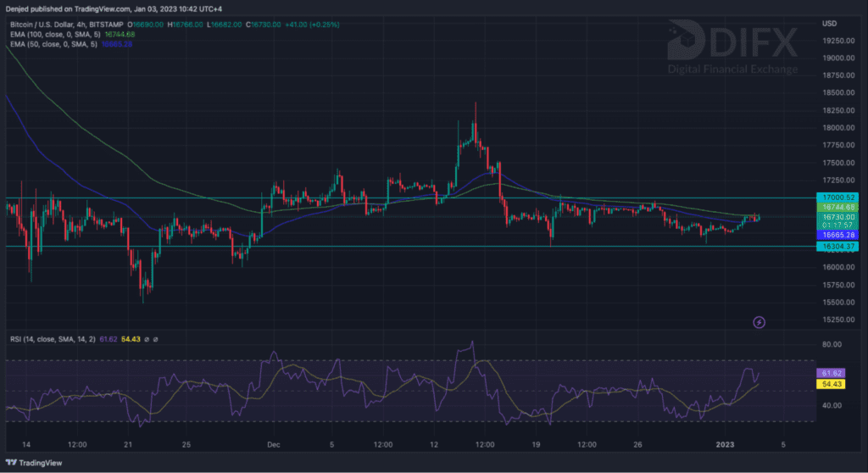This screenshot has width=868, height=473.
Task: Click the 17000.52 resistance price label
Action: 837,197
